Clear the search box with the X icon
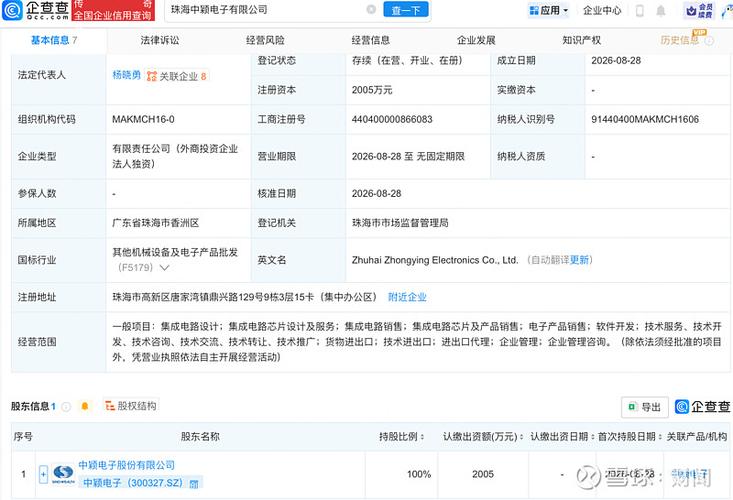 pos(371,9)
